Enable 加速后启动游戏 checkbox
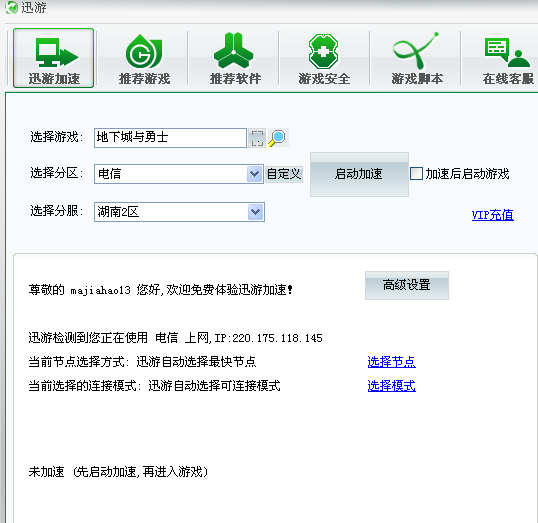Image resolution: width=538 pixels, height=523 pixels. (x=416, y=174)
